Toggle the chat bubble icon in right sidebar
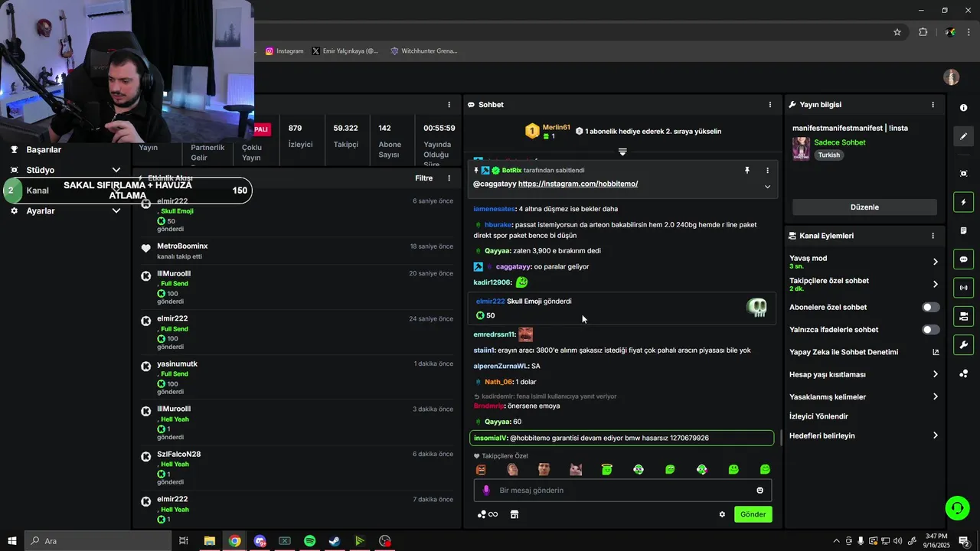This screenshot has width=980, height=551. pyautogui.click(x=963, y=259)
